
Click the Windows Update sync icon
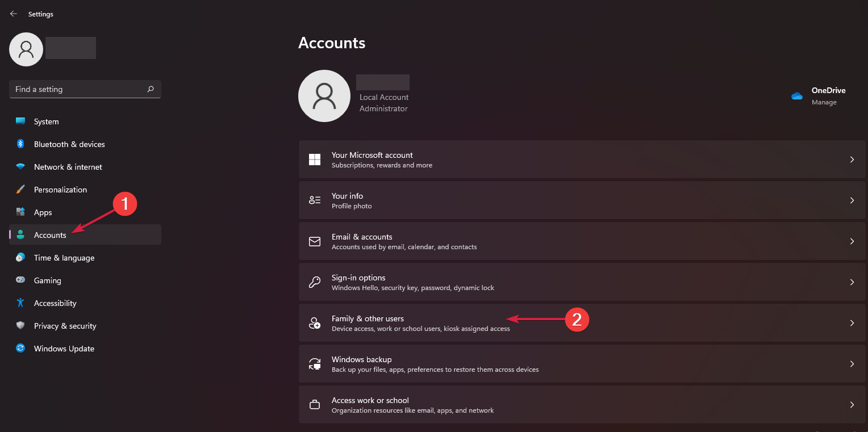[20, 349]
